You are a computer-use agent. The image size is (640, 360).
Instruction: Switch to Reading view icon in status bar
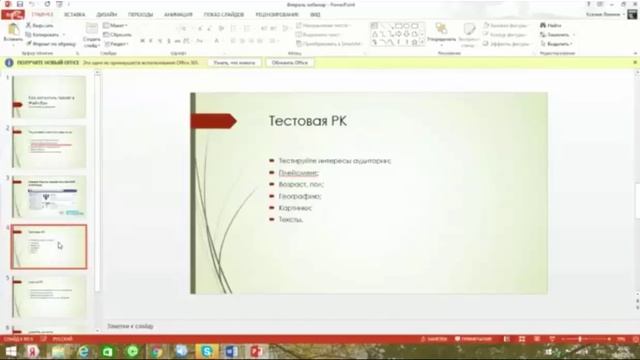pyautogui.click(x=537, y=339)
